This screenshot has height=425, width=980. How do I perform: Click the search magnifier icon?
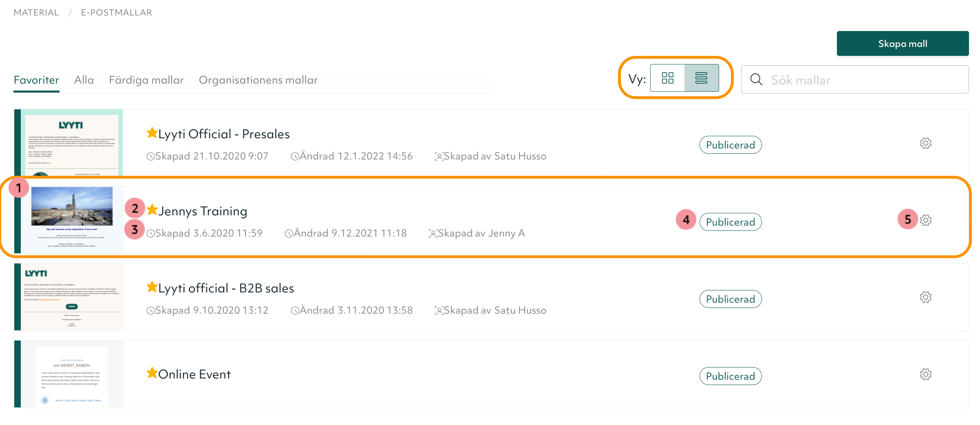756,80
